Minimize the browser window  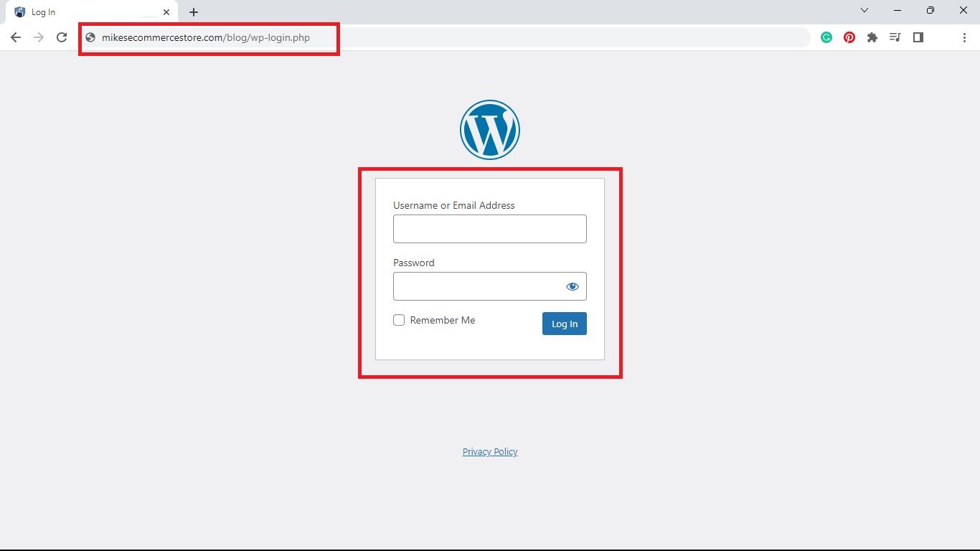click(897, 10)
